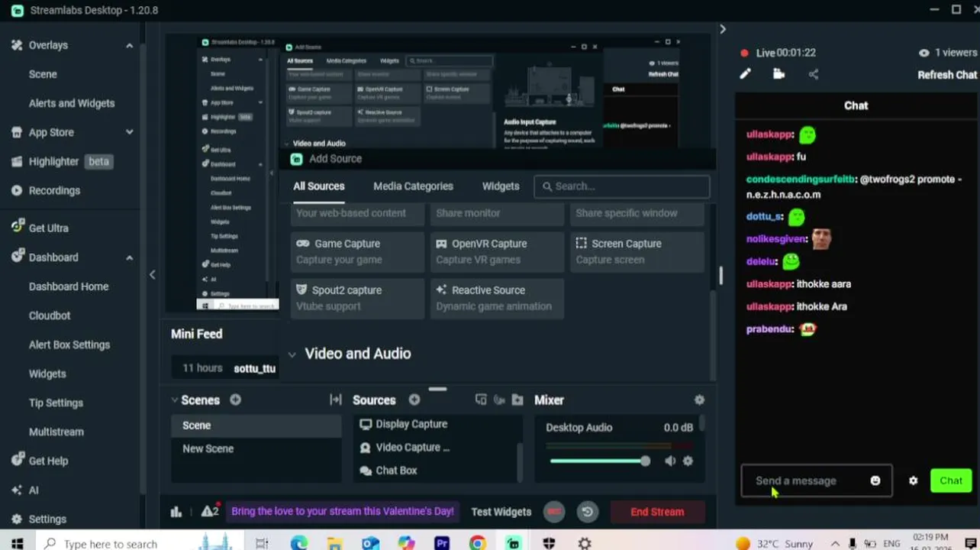Image resolution: width=980 pixels, height=550 pixels.
Task: Click the share stream icon
Action: 813,74
